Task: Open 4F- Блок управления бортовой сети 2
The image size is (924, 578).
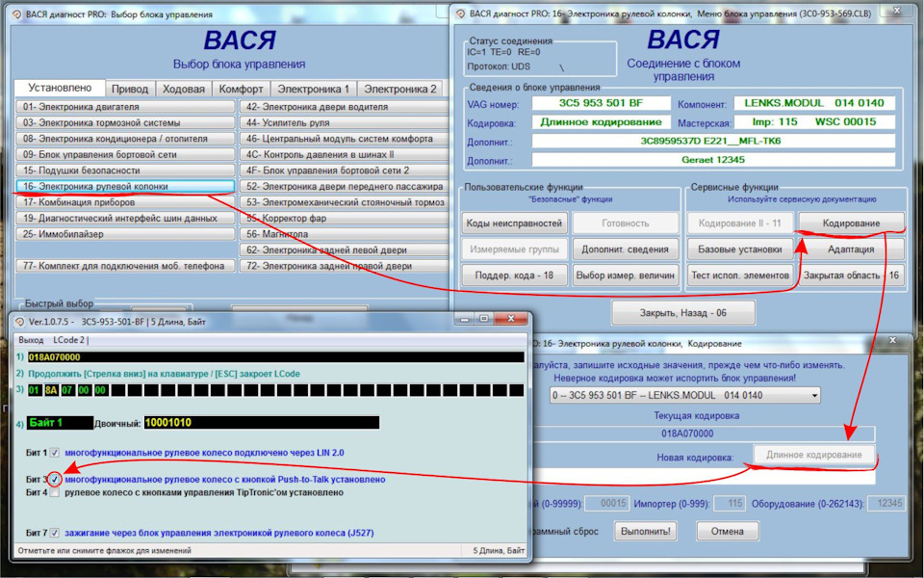Action: tap(345, 171)
